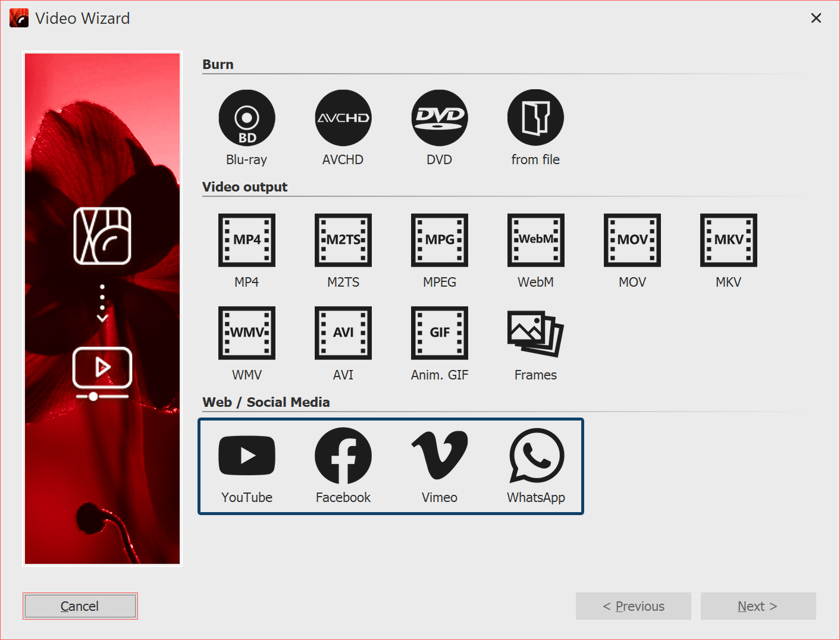Click the Next button
Screen dimensions: 840x640
coord(758,606)
